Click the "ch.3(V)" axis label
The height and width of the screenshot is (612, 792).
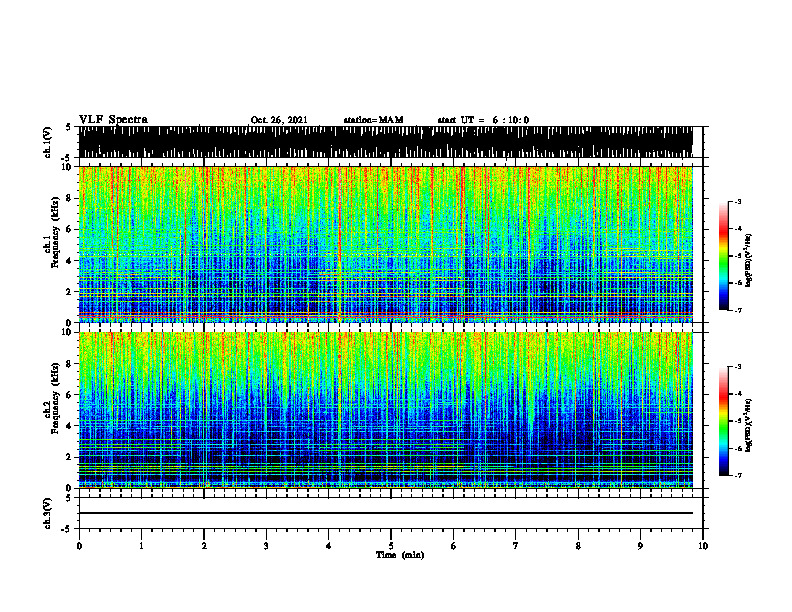(48, 513)
